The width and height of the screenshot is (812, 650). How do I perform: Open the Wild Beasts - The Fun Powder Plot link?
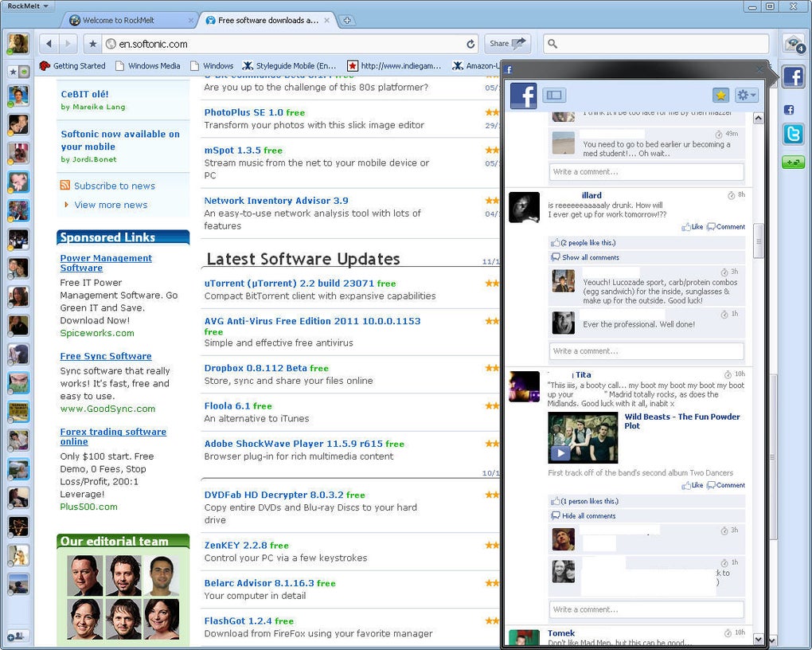(x=682, y=421)
